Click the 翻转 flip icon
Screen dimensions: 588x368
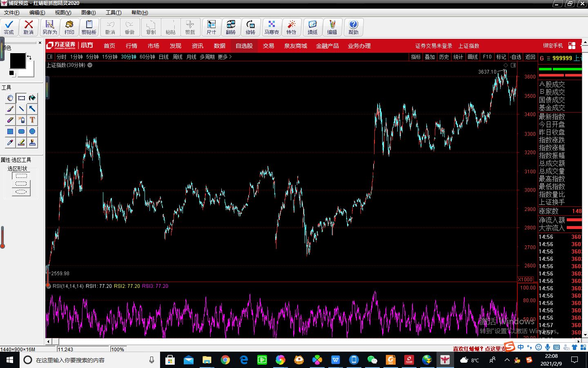click(x=231, y=27)
